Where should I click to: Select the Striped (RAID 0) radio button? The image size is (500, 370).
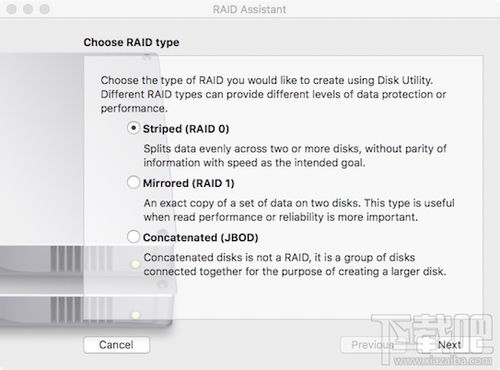tap(133, 128)
